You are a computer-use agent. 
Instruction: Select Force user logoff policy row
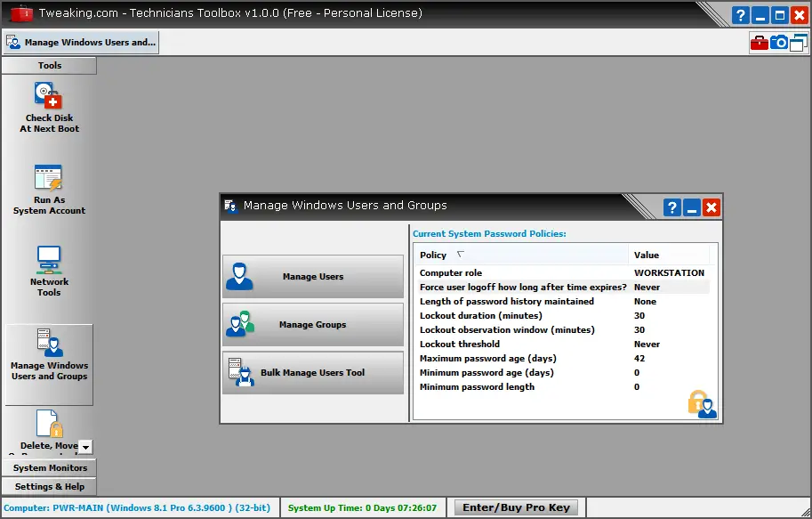pyautogui.click(x=562, y=287)
